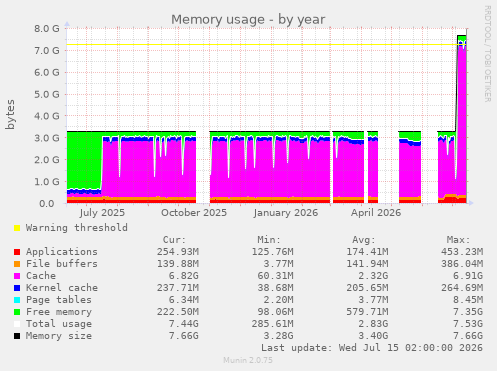Click the '7.0 G' y-axis label
The height and width of the screenshot is (371, 497).
[x=47, y=50]
